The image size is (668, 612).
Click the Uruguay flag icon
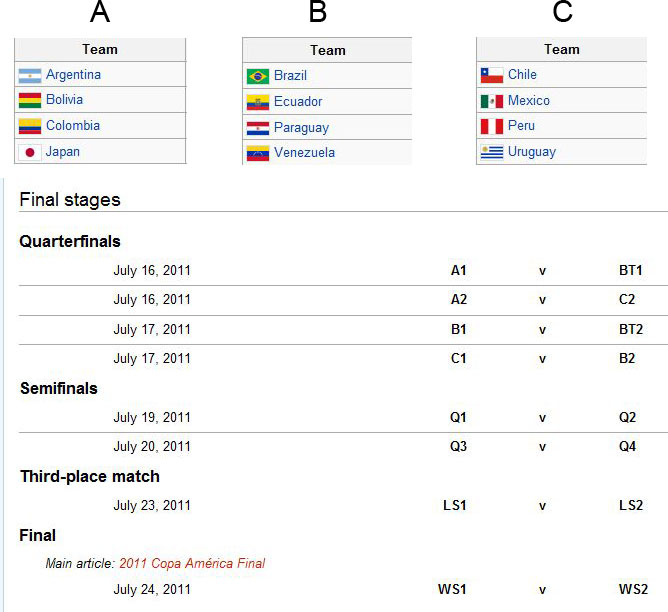tap(492, 152)
